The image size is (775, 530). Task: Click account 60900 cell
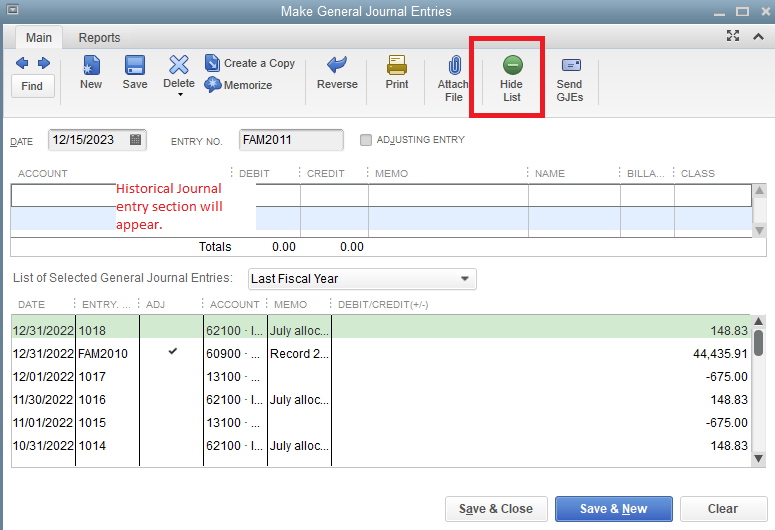tap(235, 353)
